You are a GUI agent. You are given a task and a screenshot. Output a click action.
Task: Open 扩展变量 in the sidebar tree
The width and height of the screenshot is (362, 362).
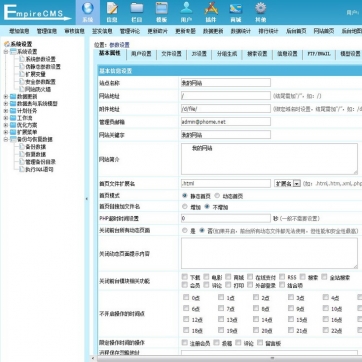point(36,74)
